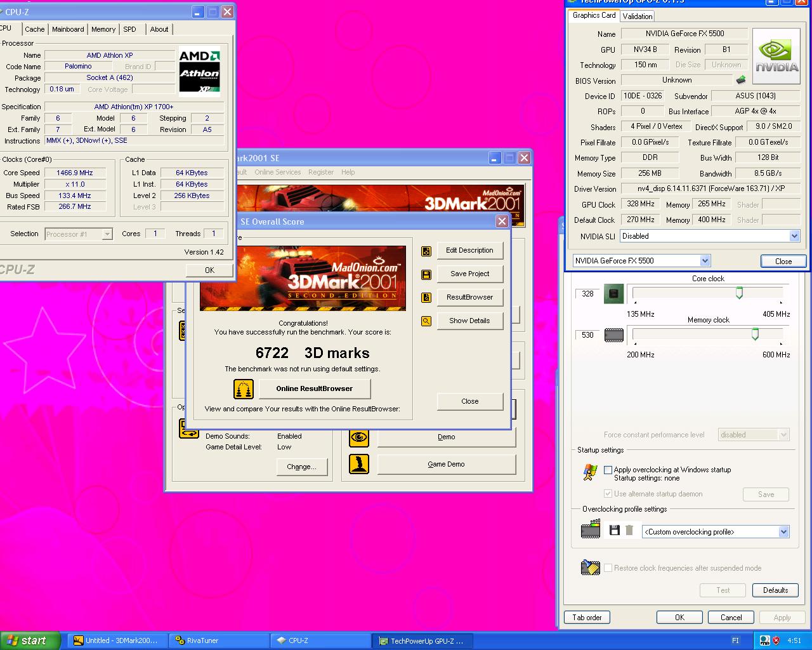Click the Save Project button
This screenshot has width=812, height=650.
[x=469, y=274]
